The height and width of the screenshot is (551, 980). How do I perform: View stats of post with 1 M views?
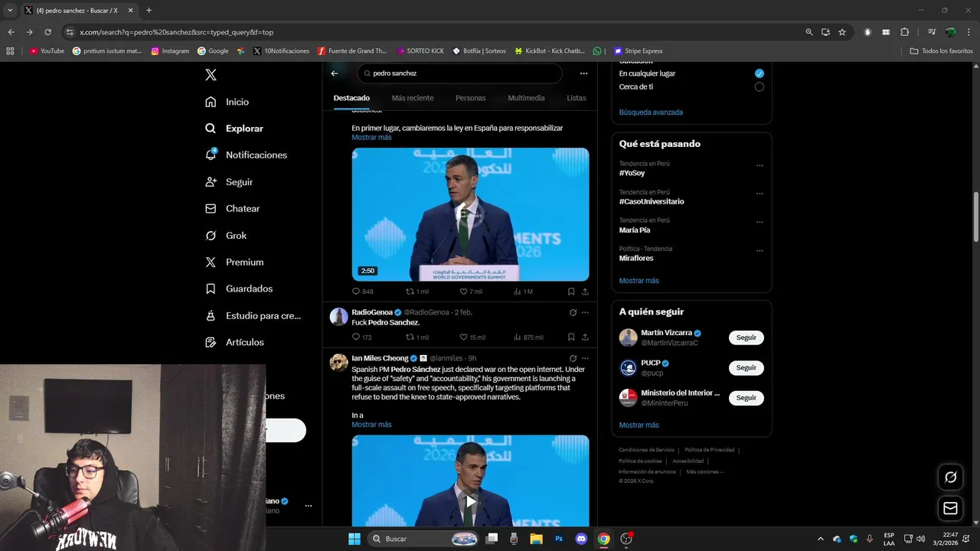(523, 292)
